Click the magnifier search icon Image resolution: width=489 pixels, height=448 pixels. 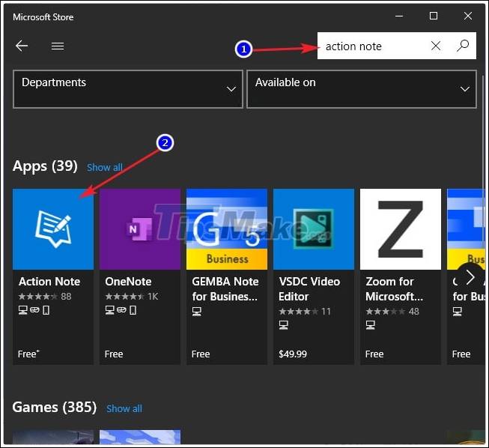(x=463, y=46)
